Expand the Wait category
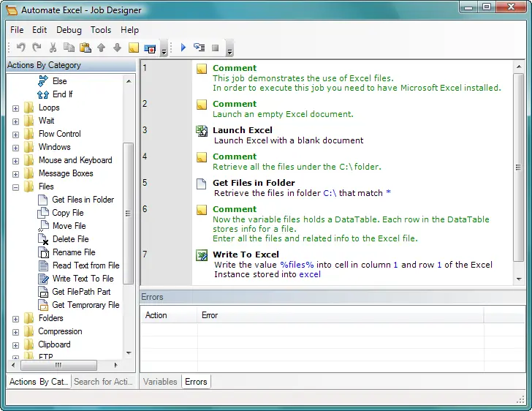Image resolution: width=532 pixels, height=411 pixels. [15, 121]
